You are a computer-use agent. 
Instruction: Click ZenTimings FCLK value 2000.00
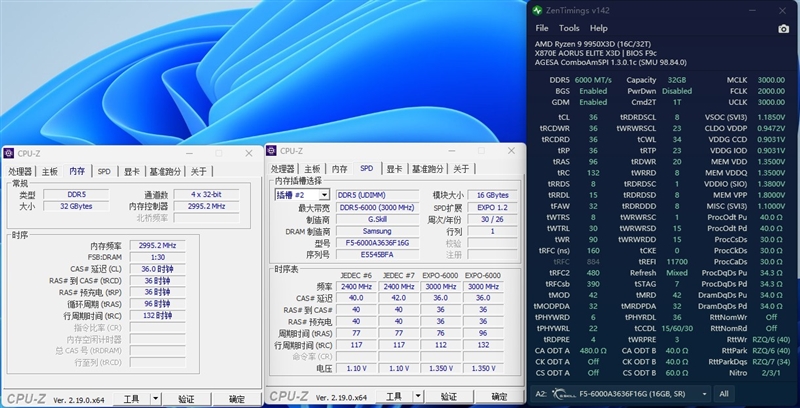770,91
